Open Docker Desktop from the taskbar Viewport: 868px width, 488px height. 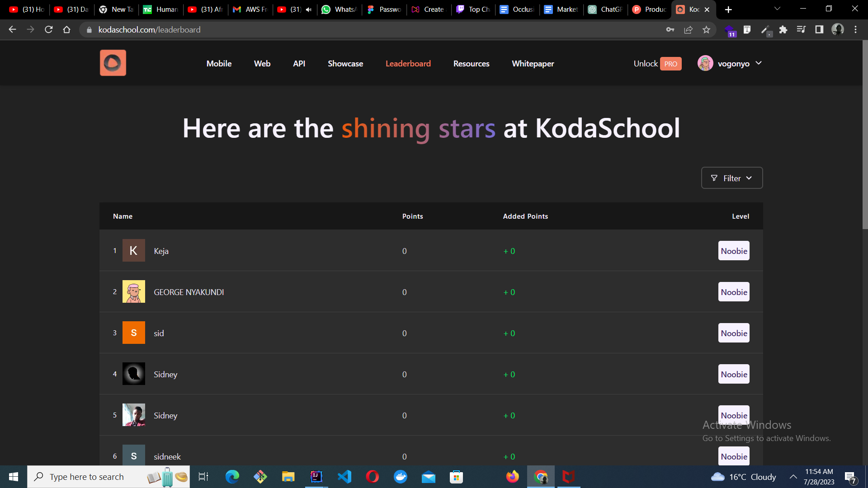click(x=401, y=477)
